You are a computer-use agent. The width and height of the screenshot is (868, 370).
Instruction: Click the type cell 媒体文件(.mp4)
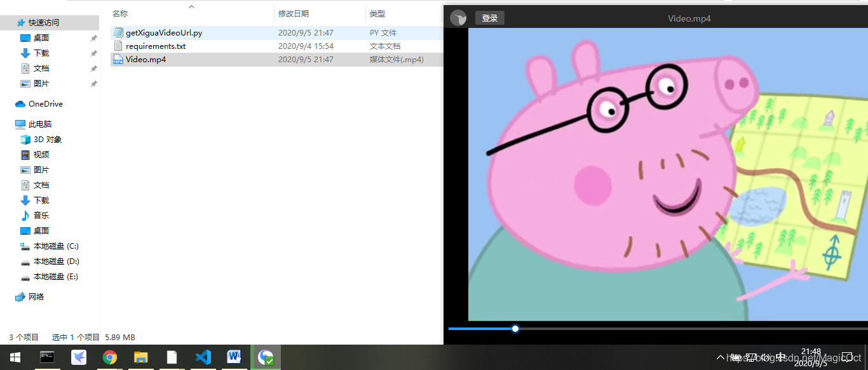point(397,60)
